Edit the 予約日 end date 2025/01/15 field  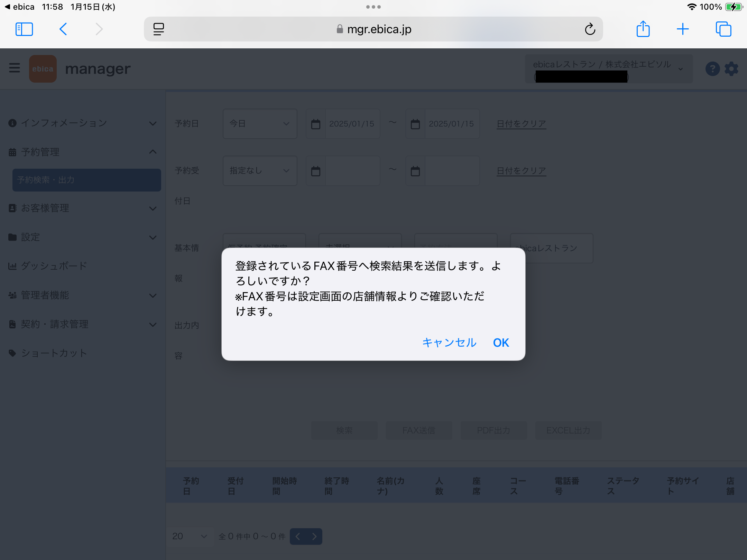(452, 124)
